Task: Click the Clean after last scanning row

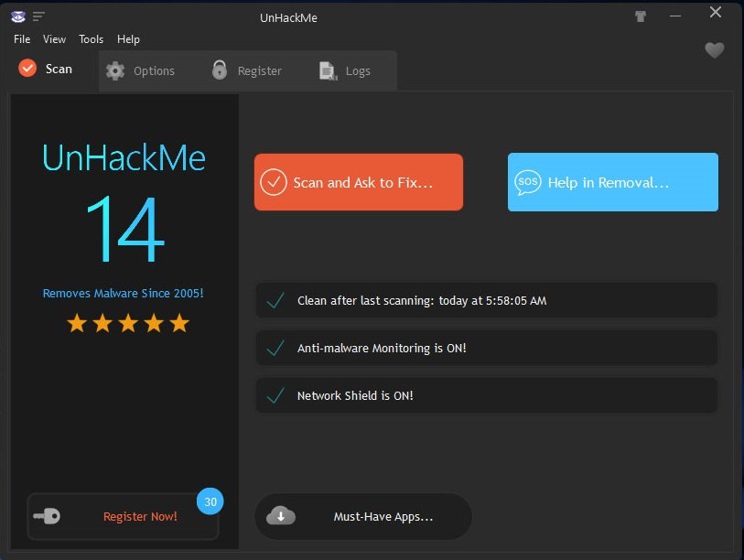Action: [x=486, y=300]
